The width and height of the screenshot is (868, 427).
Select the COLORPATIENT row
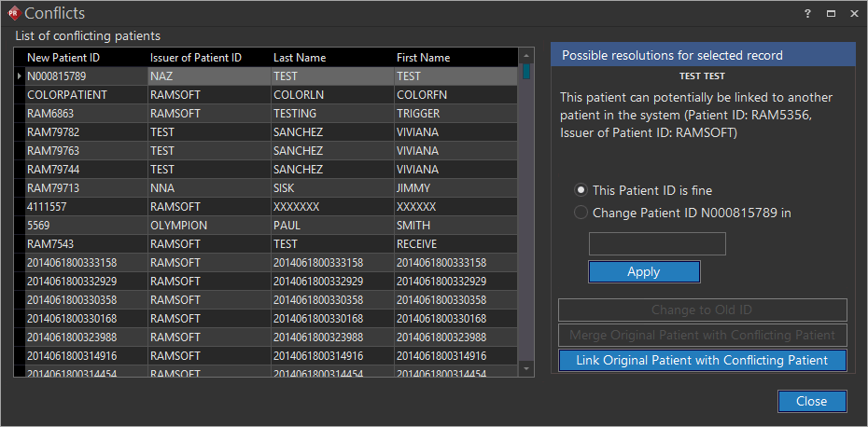click(67, 95)
